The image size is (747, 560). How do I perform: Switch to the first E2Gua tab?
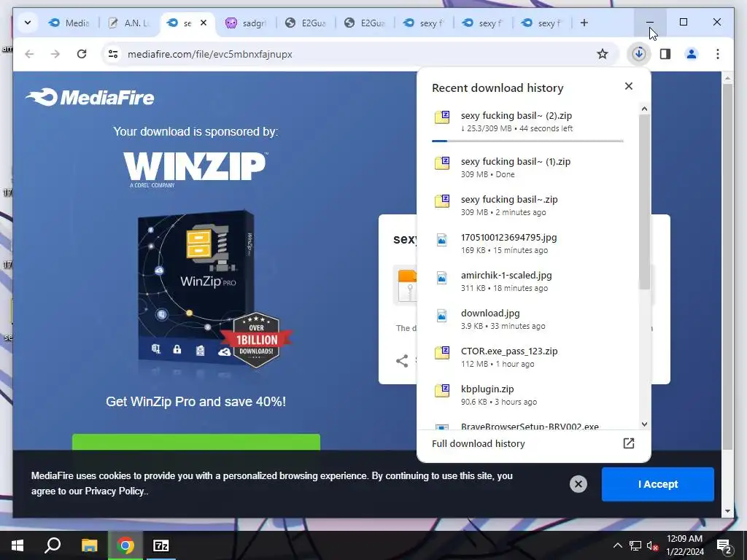click(306, 23)
